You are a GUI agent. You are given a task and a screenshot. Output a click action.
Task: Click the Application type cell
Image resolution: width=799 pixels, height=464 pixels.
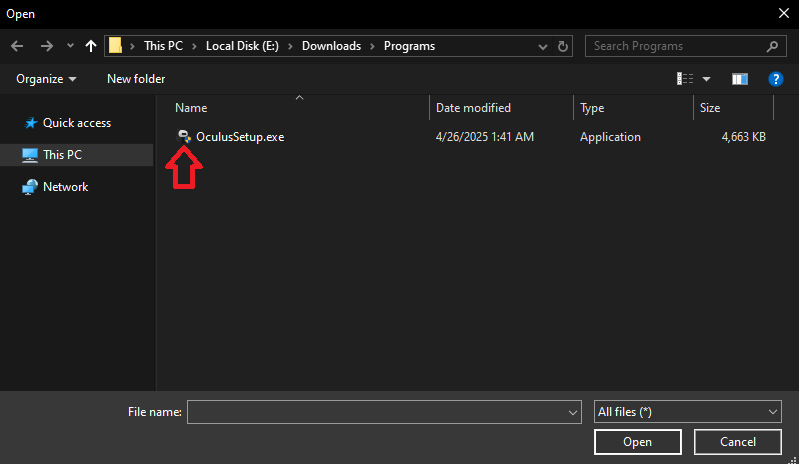click(x=610, y=137)
